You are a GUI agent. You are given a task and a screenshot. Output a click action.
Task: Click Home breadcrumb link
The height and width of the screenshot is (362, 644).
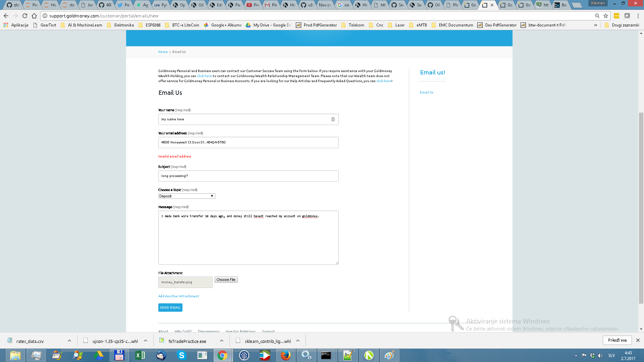tap(163, 52)
